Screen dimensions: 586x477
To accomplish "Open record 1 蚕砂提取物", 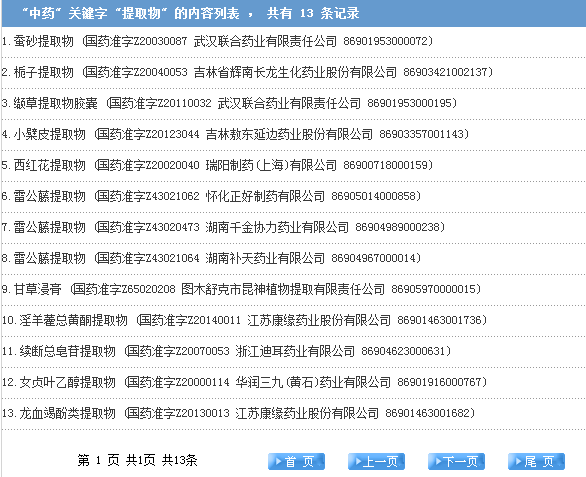I will [217, 41].
